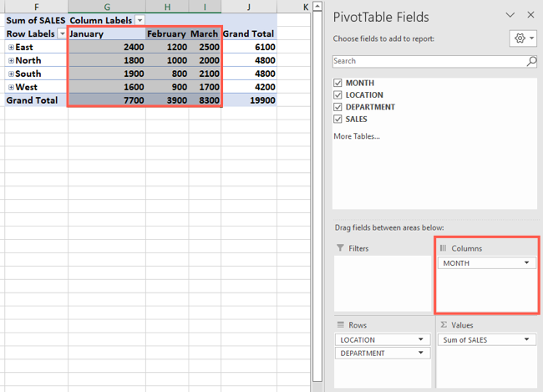Toggle the SALES field checkbox
The image size is (543, 392).
[x=337, y=120]
